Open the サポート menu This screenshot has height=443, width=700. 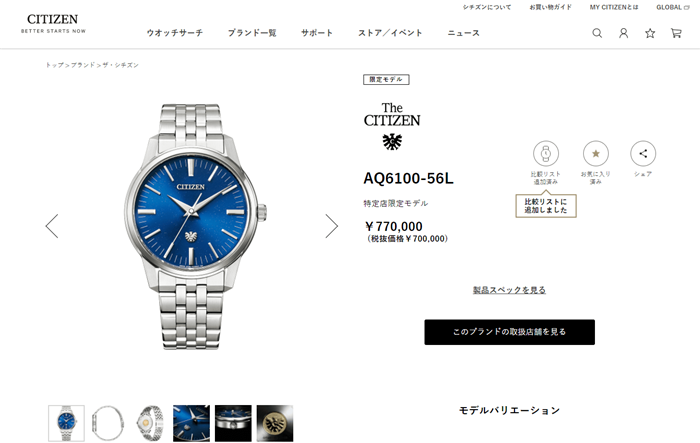click(317, 33)
